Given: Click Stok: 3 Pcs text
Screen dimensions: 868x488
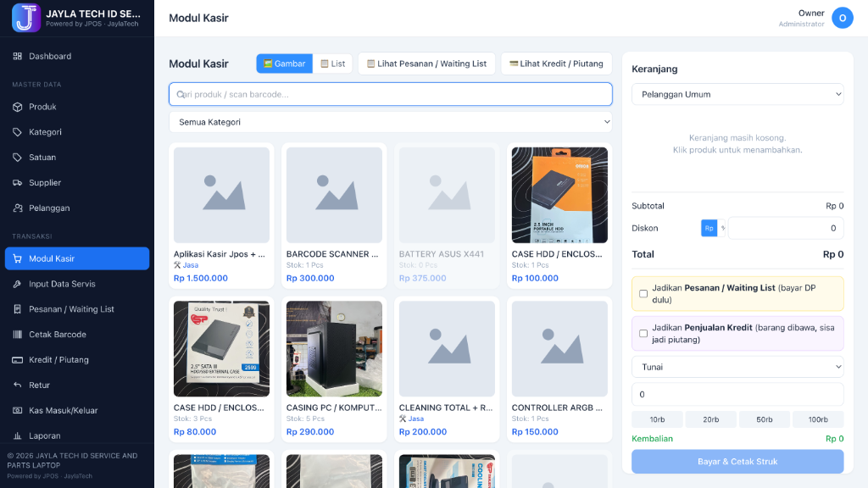Looking at the screenshot, I should click(192, 419).
